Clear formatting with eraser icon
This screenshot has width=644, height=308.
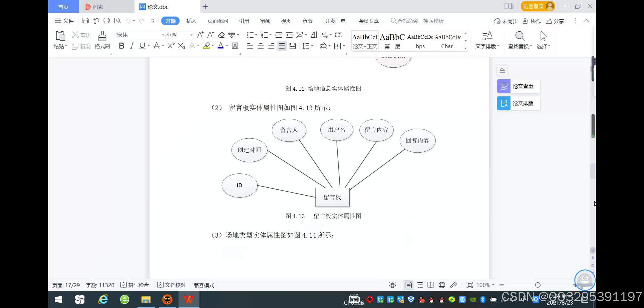[x=221, y=35]
